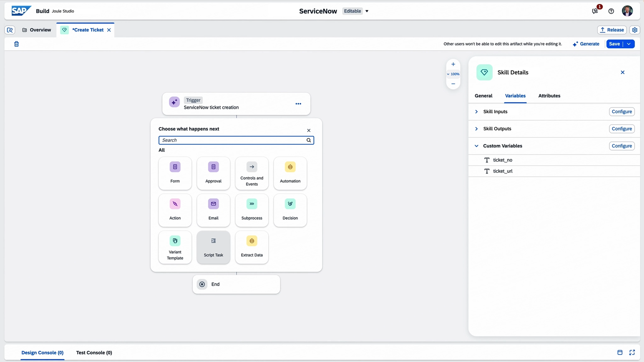The width and height of the screenshot is (644, 362).
Task: Collapse the Custom Variables section
Action: [x=477, y=146]
